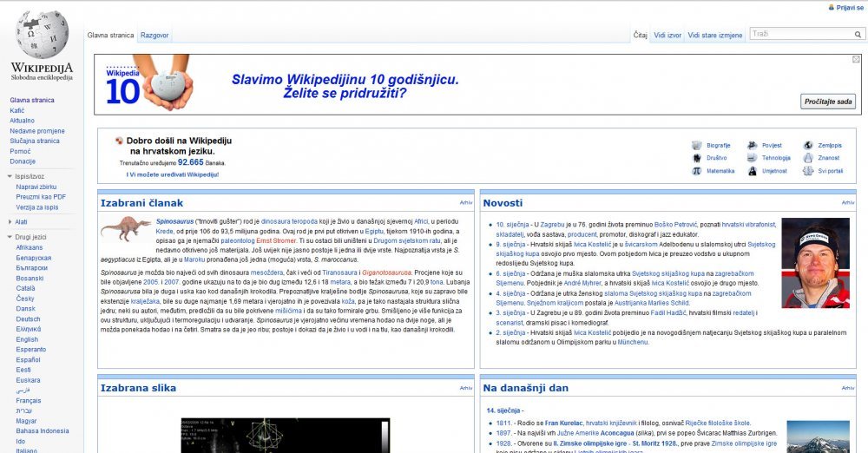The height and width of the screenshot is (453, 868).
Task: Open the Arhiv link for Novosti
Action: click(x=848, y=203)
